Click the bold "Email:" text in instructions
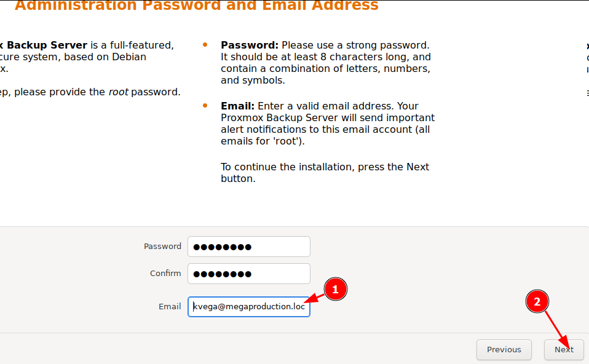This screenshot has height=364, width=589. point(237,106)
